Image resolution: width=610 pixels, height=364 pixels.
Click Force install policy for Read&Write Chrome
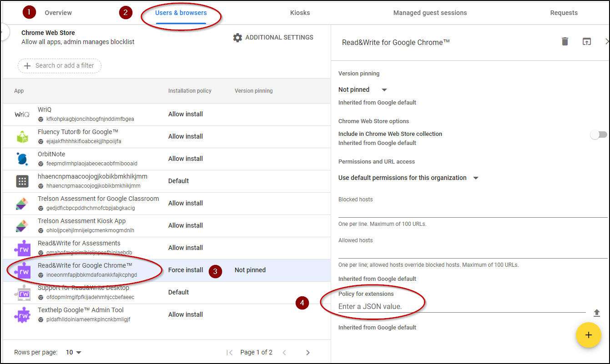[x=186, y=270]
